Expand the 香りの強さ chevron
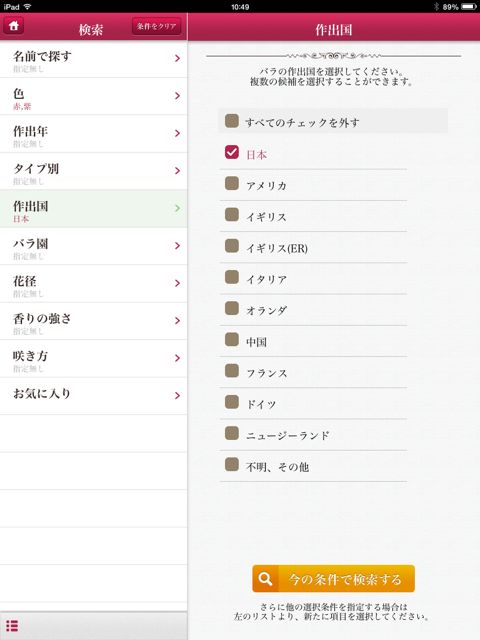This screenshot has width=480, height=640. point(177,321)
